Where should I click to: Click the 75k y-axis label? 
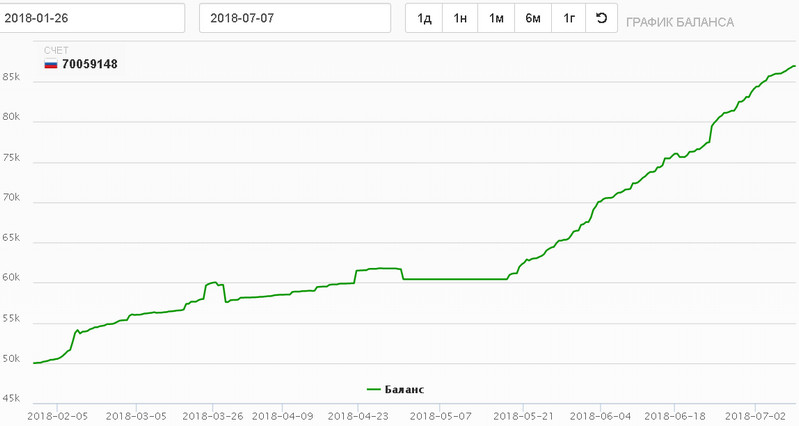11,157
